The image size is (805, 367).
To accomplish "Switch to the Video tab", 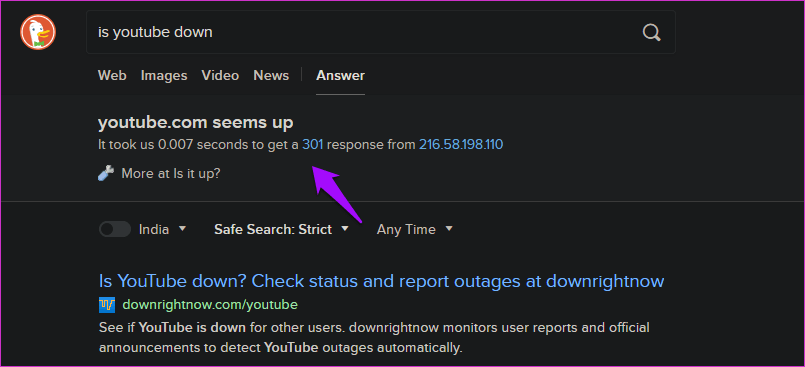I will 220,75.
